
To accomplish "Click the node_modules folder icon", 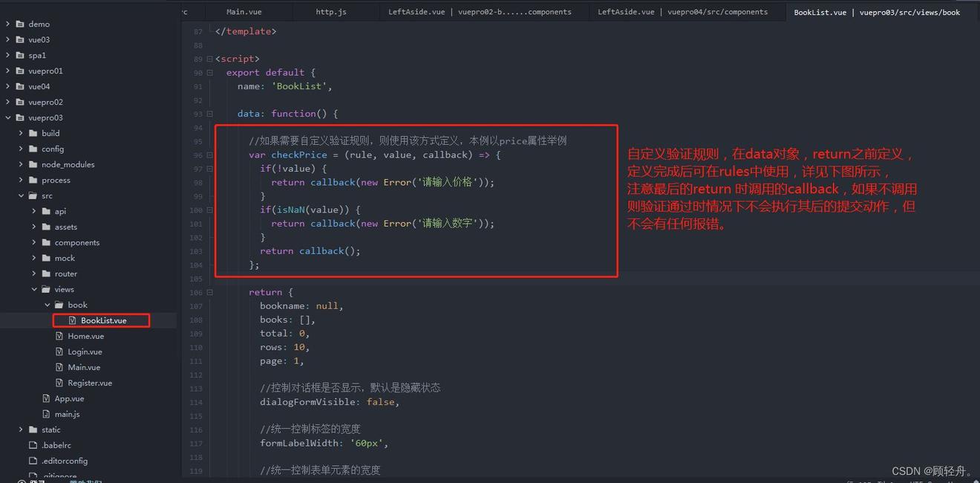I will point(33,164).
